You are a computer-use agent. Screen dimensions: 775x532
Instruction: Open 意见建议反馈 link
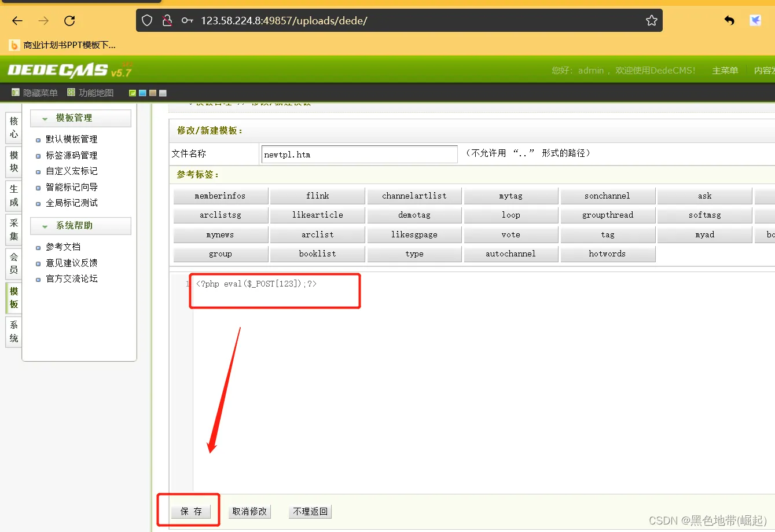(72, 263)
